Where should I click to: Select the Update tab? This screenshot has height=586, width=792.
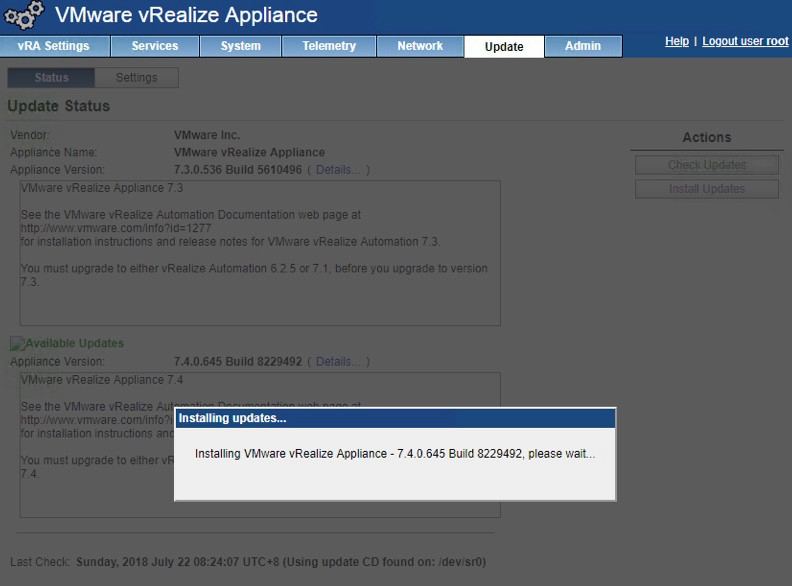tap(504, 46)
